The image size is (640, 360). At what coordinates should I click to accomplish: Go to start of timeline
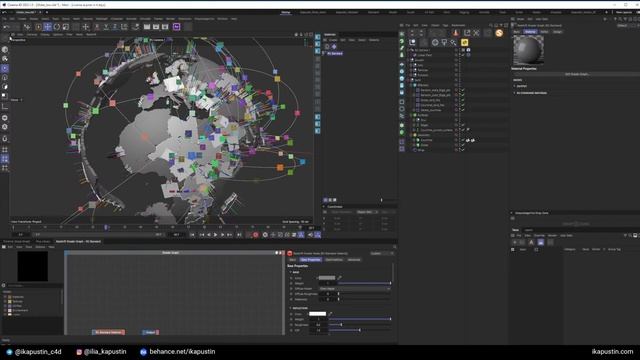192,235
